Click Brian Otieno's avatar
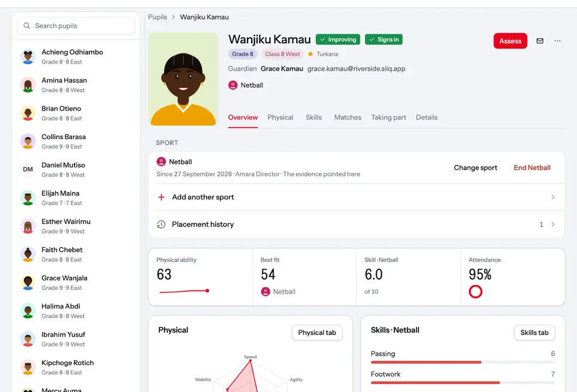Image resolution: width=577 pixels, height=392 pixels. [28, 113]
